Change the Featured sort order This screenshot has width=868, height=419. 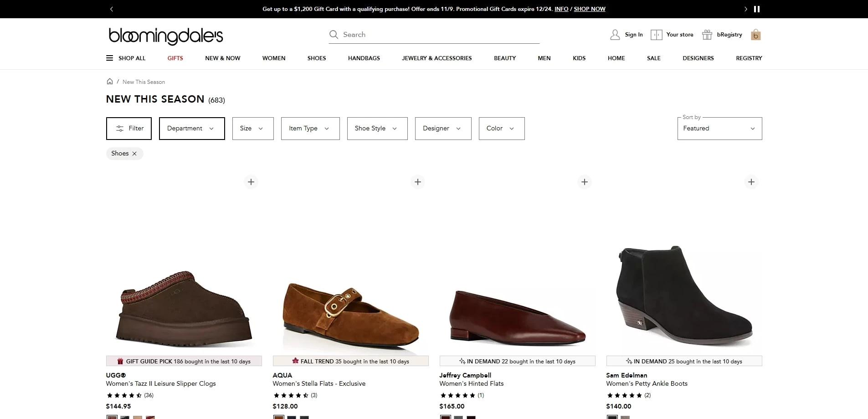point(719,128)
